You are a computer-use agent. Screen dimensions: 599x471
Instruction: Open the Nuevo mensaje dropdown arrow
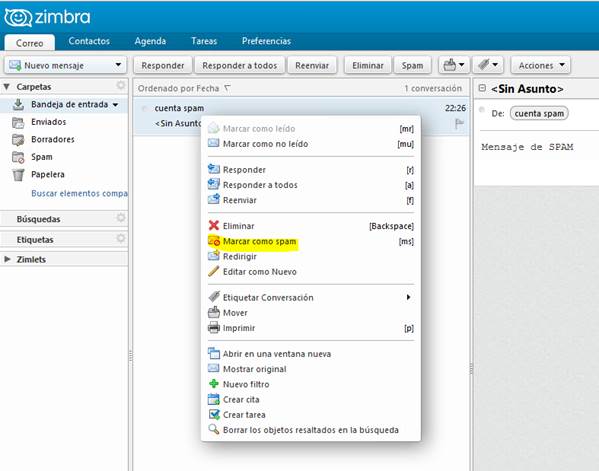point(118,65)
